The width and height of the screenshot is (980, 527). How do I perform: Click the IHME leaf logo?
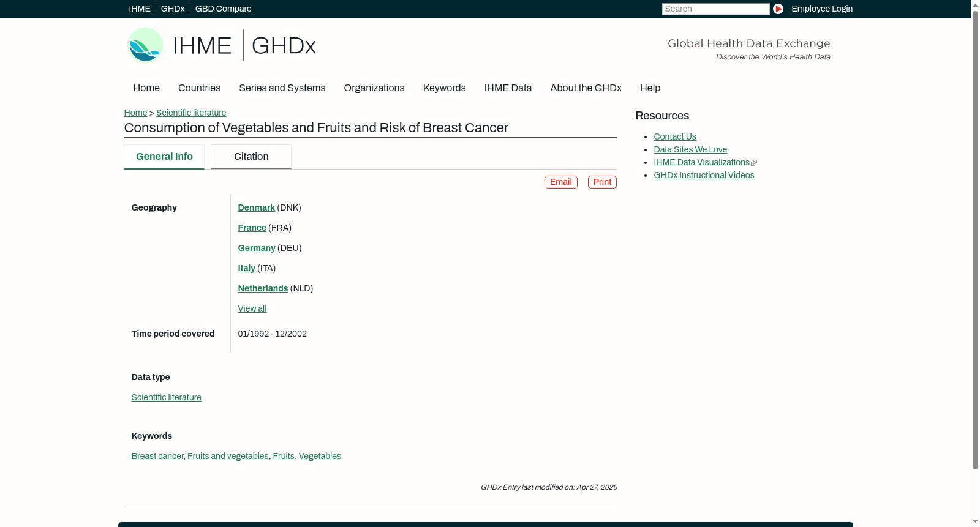point(145,45)
